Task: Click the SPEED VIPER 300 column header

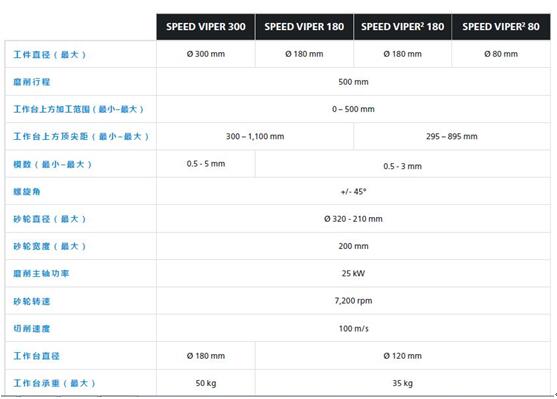Action: point(206,27)
